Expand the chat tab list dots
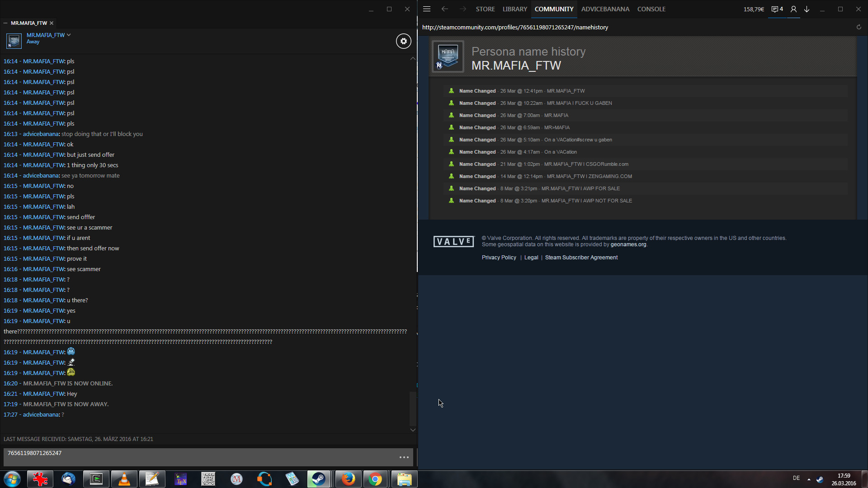The width and height of the screenshot is (868, 488). point(5,23)
